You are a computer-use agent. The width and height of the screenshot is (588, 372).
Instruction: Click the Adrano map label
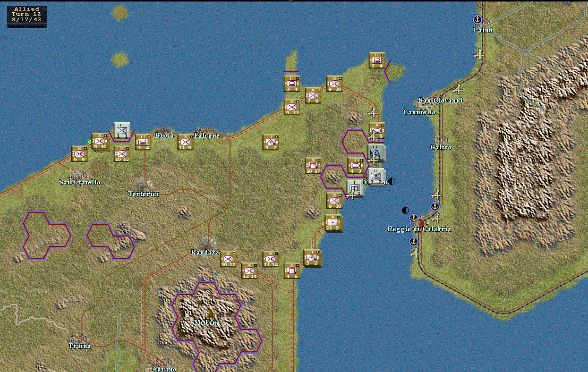click(164, 369)
